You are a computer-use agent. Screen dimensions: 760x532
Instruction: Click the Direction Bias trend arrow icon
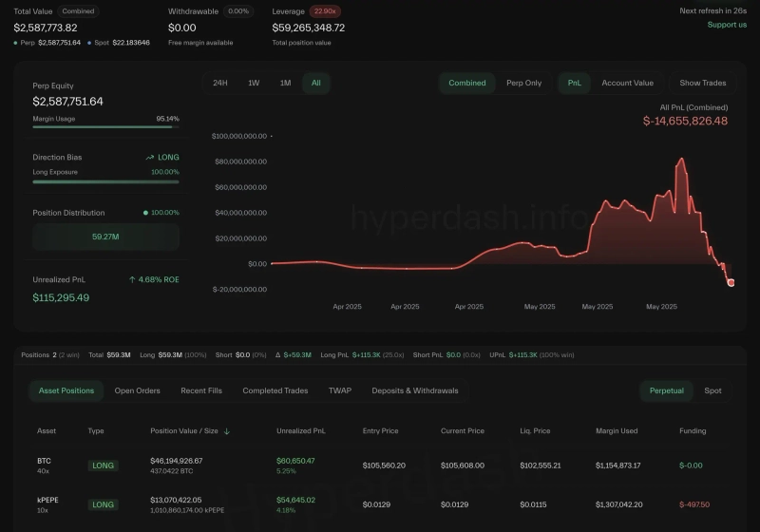coord(149,158)
